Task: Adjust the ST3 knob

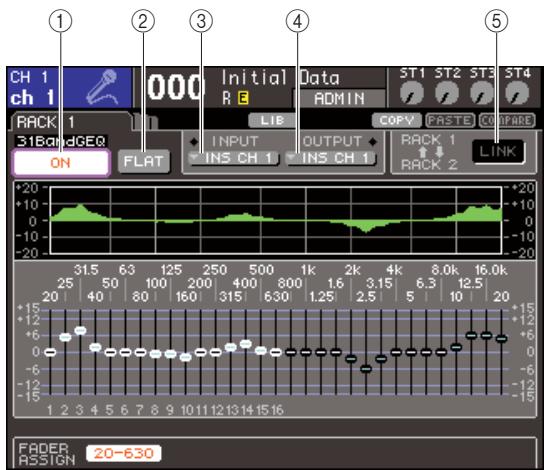Action: pos(482,94)
